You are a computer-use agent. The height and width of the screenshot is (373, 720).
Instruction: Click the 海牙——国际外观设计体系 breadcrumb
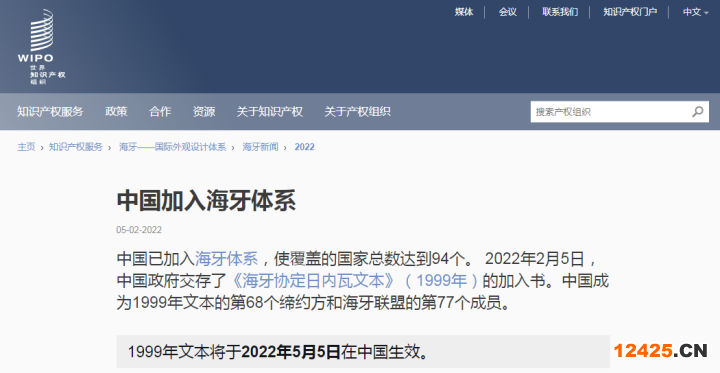point(173,147)
